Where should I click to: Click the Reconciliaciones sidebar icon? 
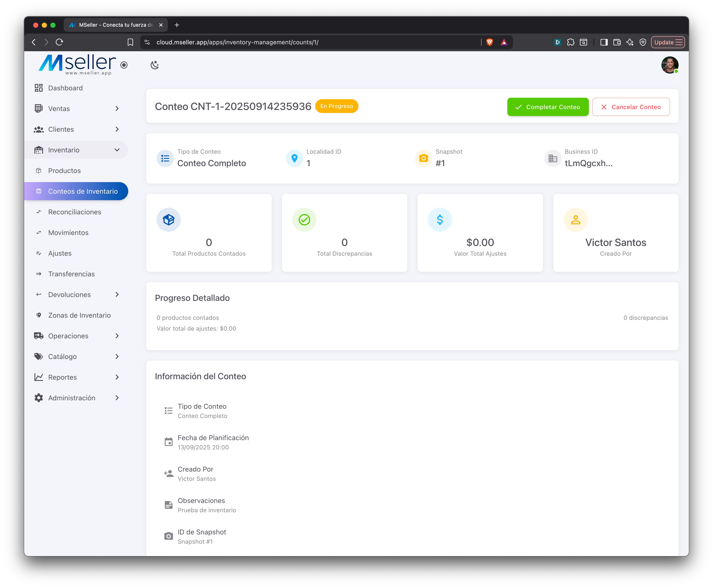(x=39, y=212)
